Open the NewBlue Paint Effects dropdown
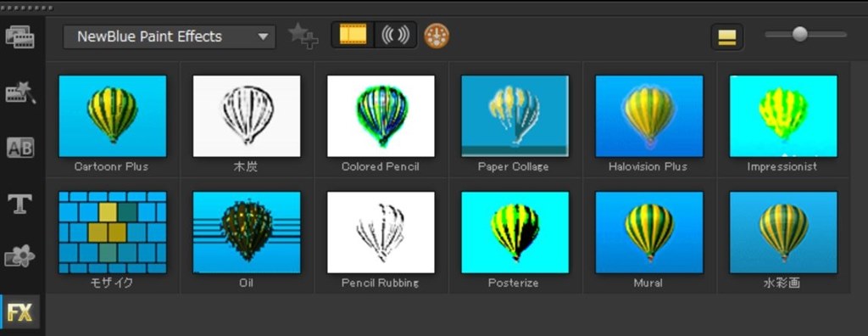This screenshot has height=336, width=868. coord(170,37)
